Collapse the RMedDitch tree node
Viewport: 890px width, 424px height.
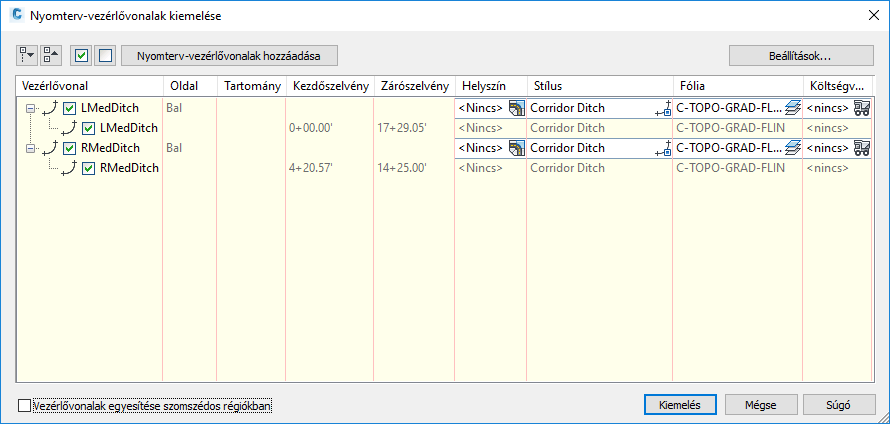31,148
